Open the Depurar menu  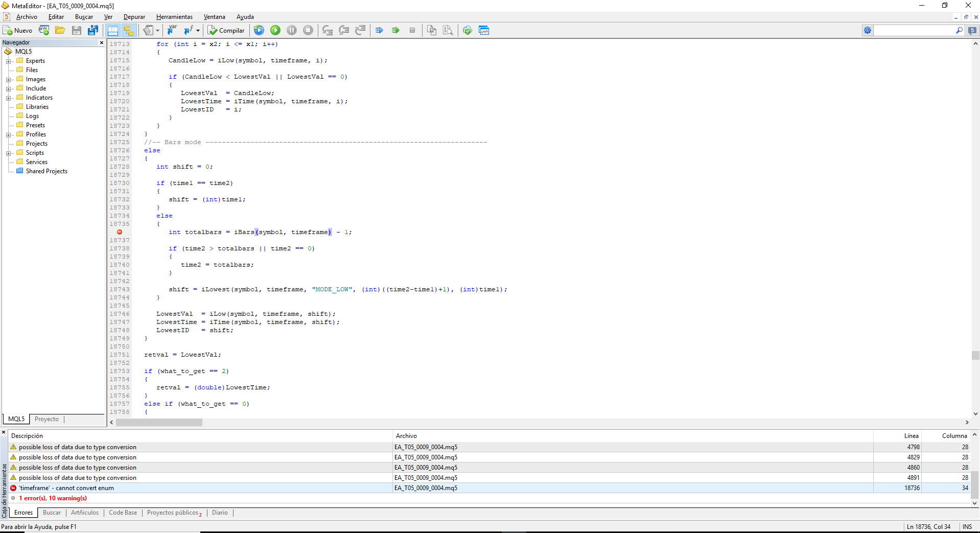pyautogui.click(x=134, y=17)
